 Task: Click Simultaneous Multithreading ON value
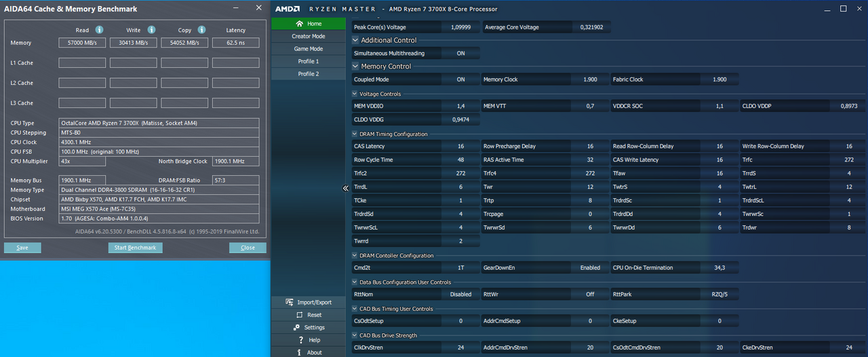[x=461, y=53]
